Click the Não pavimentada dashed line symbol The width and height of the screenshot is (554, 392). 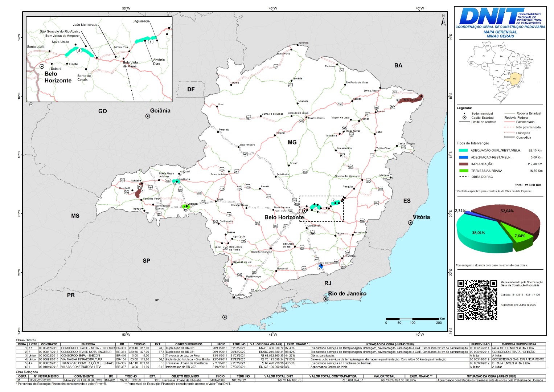click(x=510, y=127)
